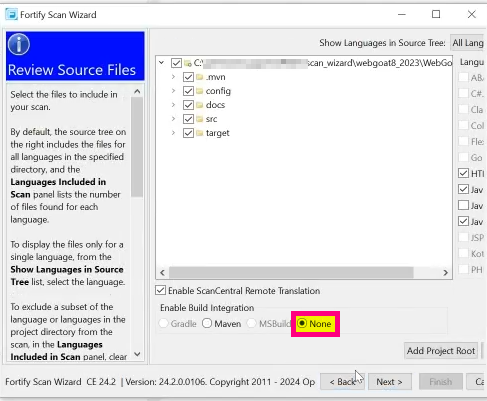The height and width of the screenshot is (401, 487).
Task: Click the Show Languages in Source Tree label
Action: [382, 43]
